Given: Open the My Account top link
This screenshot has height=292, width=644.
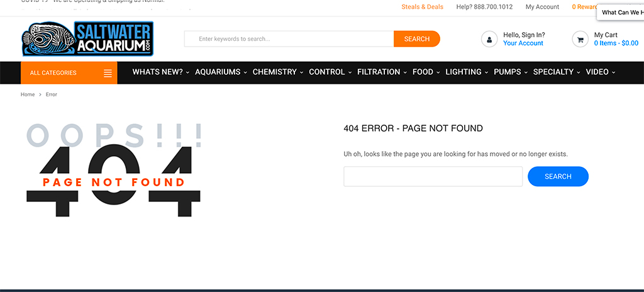Looking at the screenshot, I should [542, 7].
